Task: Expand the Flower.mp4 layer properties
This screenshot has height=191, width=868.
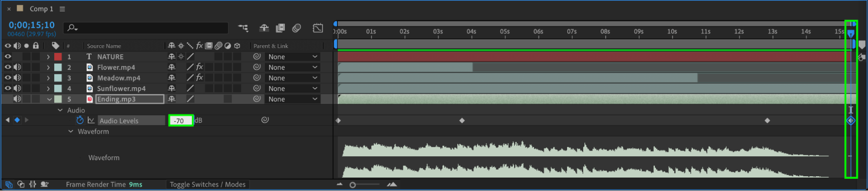Action: (48, 67)
